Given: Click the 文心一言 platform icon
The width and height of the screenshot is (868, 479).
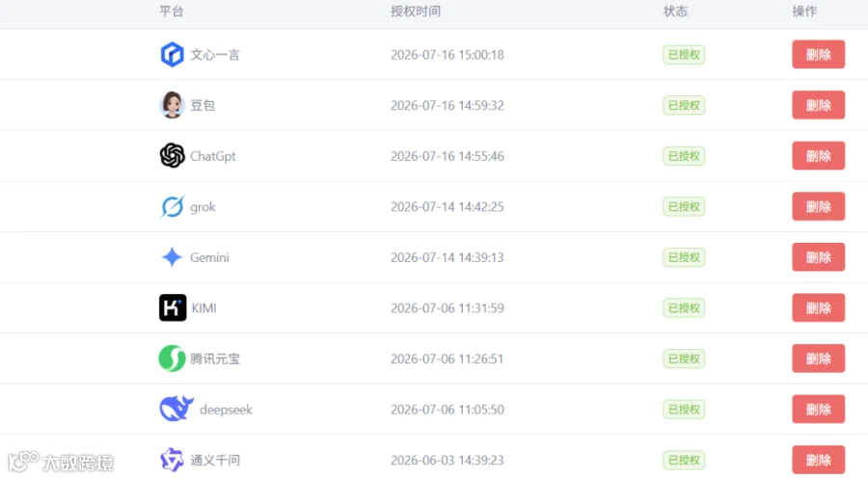Looking at the screenshot, I should click(173, 55).
